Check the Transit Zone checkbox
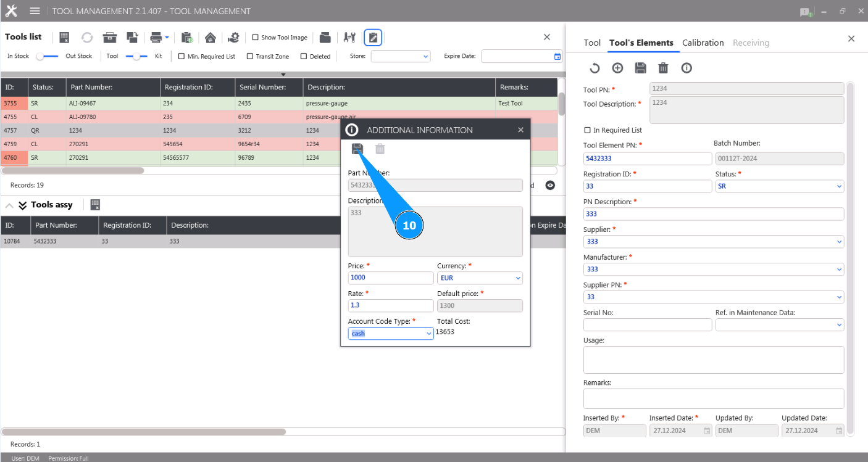 250,56
